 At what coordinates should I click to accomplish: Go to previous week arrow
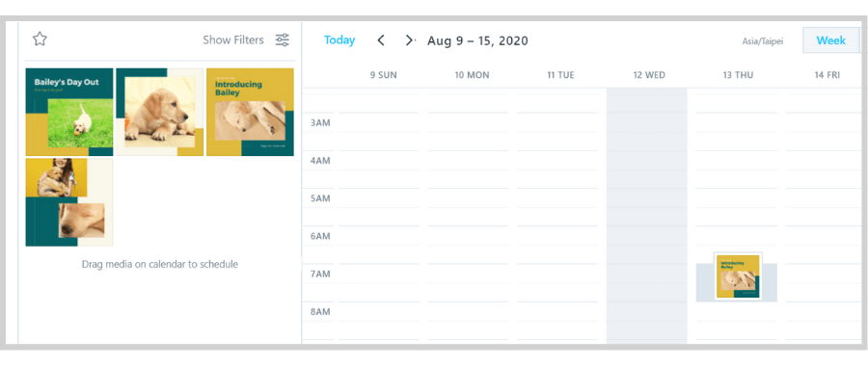[x=381, y=40]
